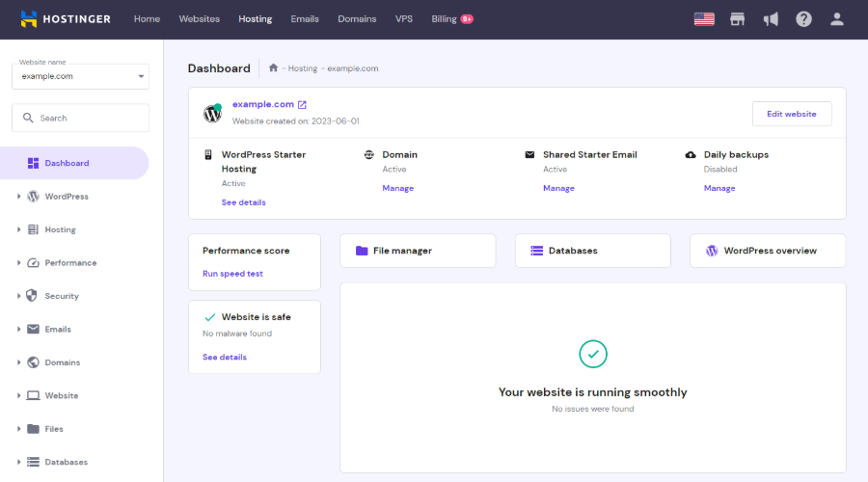Open the marketplace store icon
Viewport: 868px width, 482px height.
[738, 19]
